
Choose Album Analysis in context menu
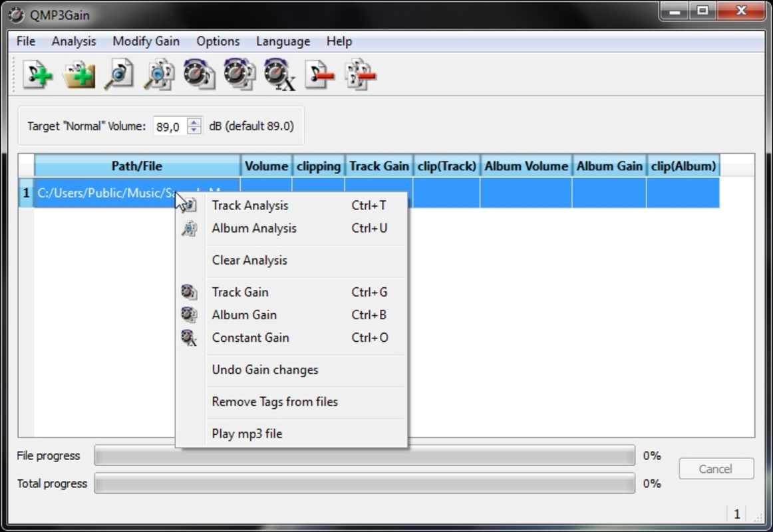point(291,228)
